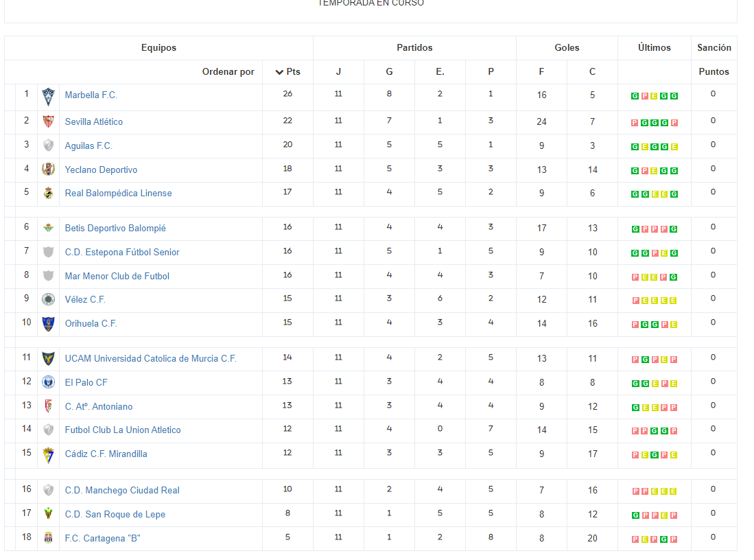The width and height of the screenshot is (754, 560).
Task: Open Real Balompédica Linense link
Action: coord(118,193)
